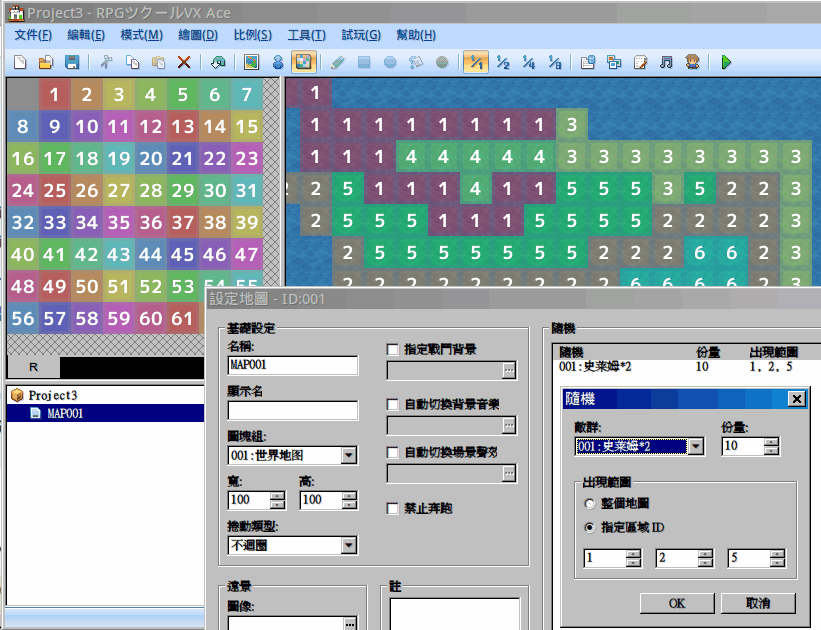821x630 pixels.
Task: Expand the 敵群 troop dropdown
Action: (696, 446)
